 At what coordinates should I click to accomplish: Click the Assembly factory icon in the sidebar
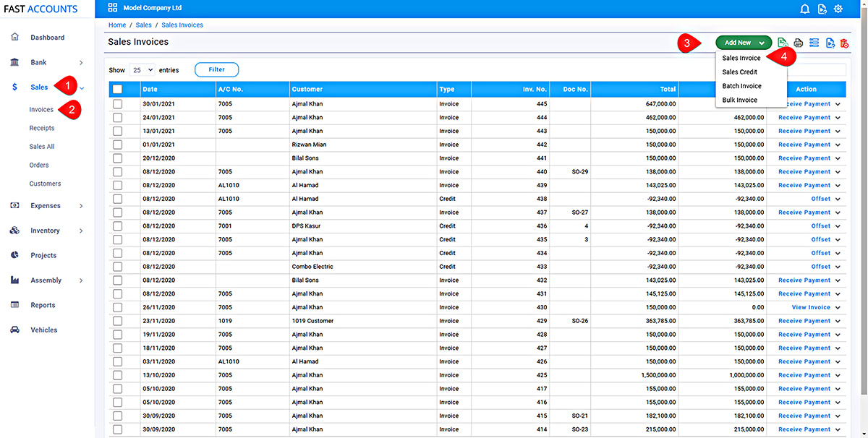(14, 280)
